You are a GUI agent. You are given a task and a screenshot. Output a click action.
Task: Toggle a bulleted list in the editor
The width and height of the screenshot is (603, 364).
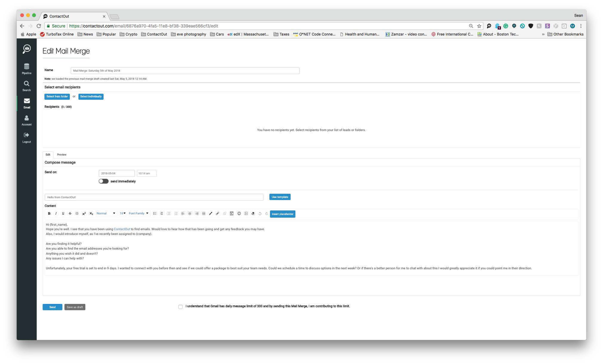coord(155,213)
